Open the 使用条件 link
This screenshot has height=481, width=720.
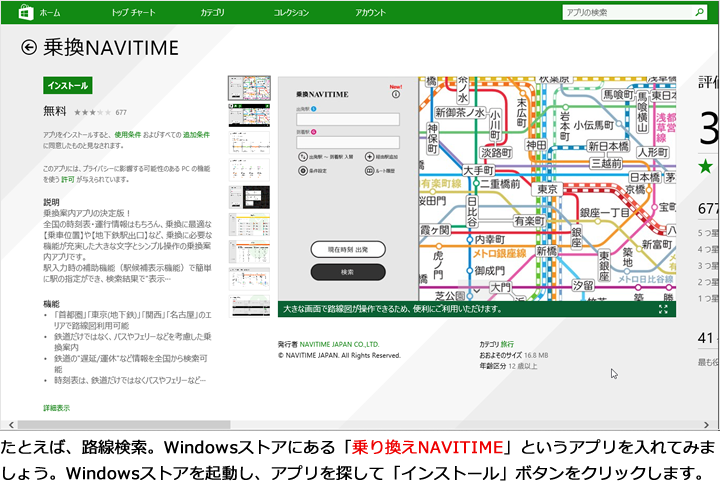[x=128, y=134]
